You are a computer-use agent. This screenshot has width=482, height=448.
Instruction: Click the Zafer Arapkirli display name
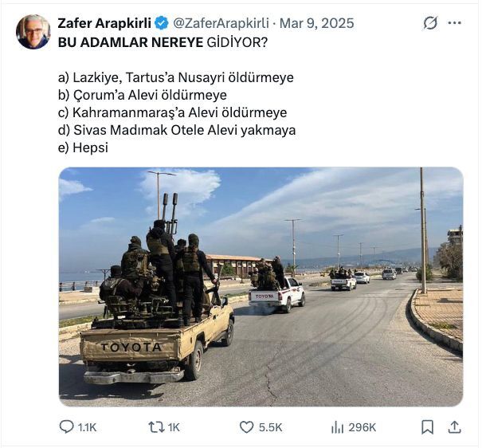(104, 23)
